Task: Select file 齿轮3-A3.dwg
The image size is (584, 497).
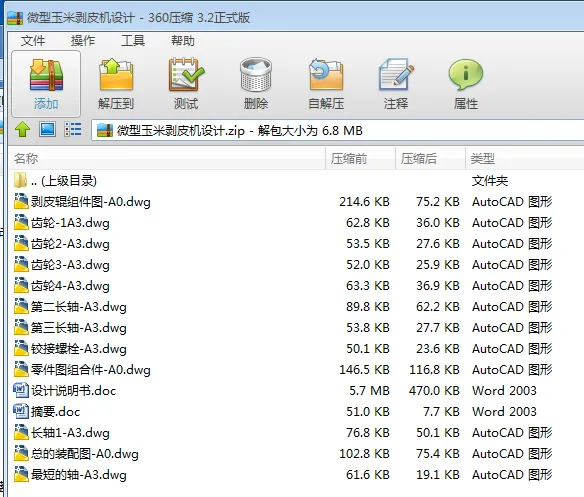Action: tap(296, 265)
